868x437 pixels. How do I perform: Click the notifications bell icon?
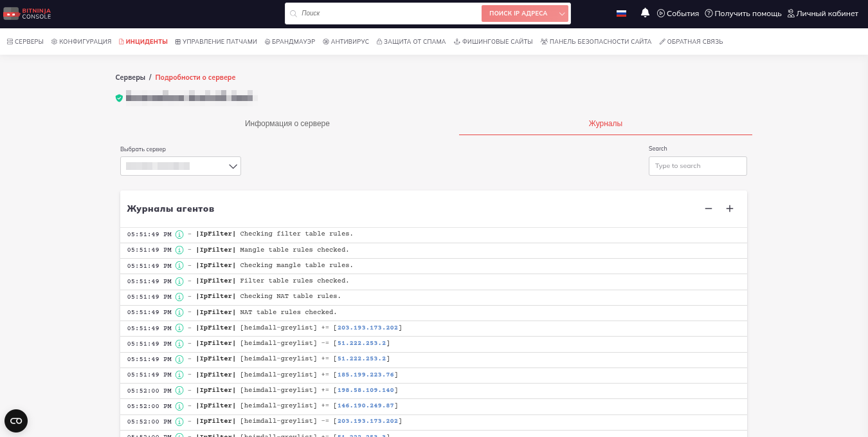(x=645, y=13)
